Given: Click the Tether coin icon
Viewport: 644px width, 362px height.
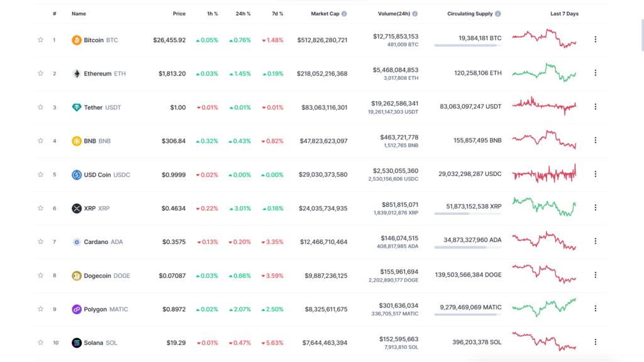Looking at the screenshot, I should (x=77, y=107).
